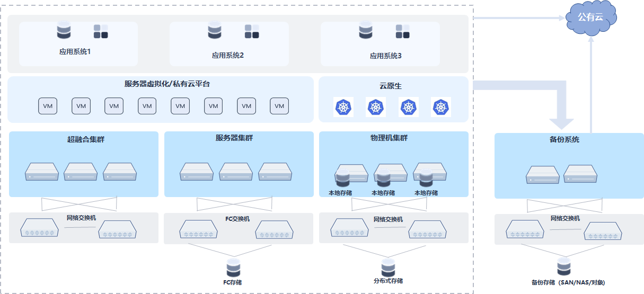Click the right switch under 超融合集群
Viewport: 644px width, 294px height.
coord(117,229)
